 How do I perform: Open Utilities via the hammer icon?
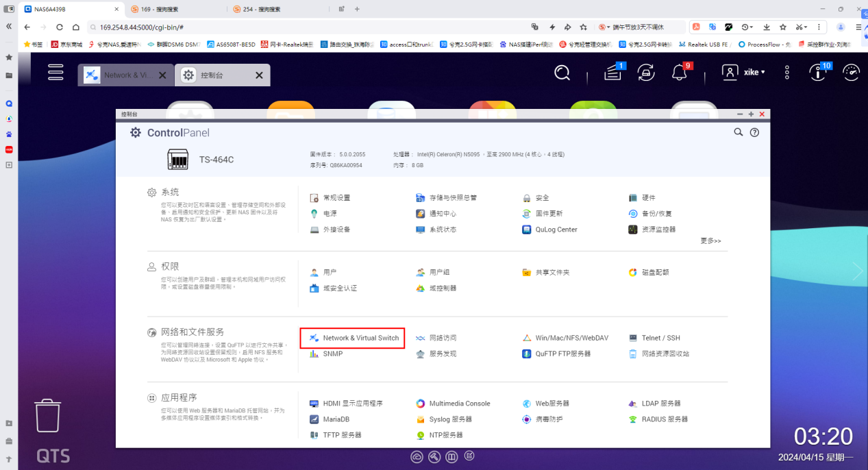(434, 456)
